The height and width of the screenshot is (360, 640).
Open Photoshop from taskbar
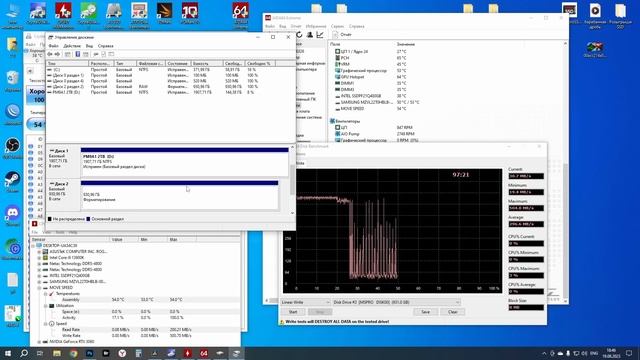(89, 353)
